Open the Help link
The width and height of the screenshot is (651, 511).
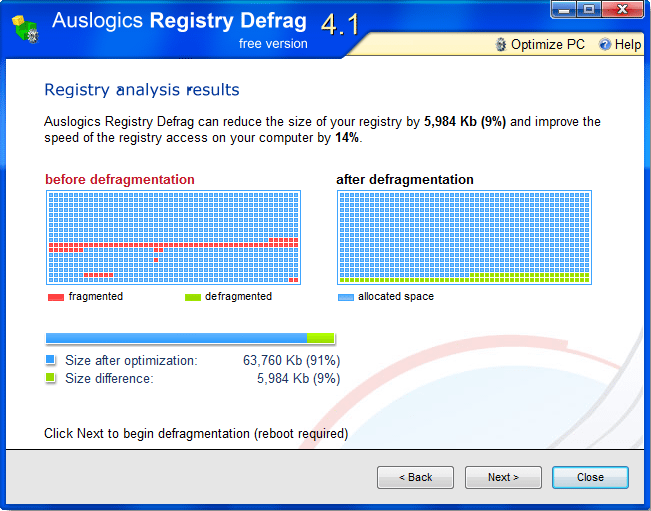pos(628,44)
